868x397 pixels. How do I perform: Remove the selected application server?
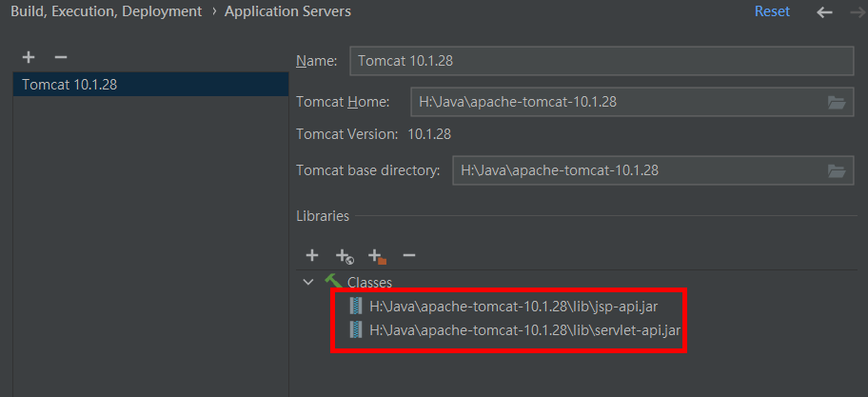coord(61,57)
